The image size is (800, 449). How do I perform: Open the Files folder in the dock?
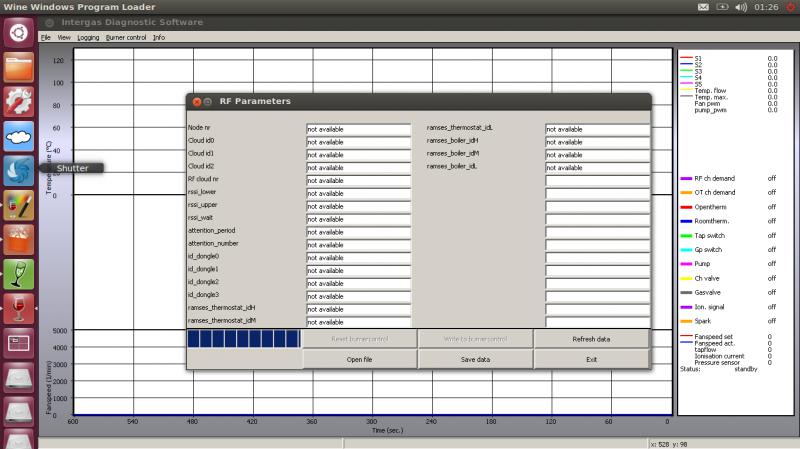coord(19,68)
